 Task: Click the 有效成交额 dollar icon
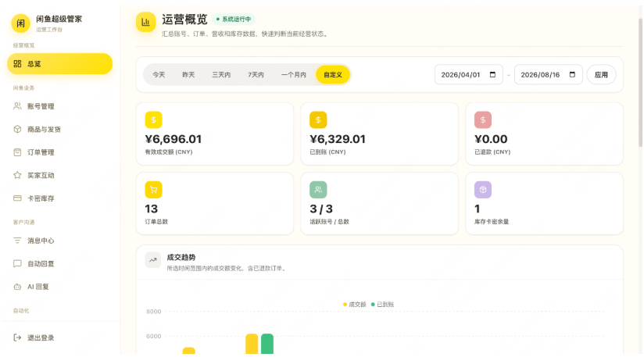pyautogui.click(x=154, y=120)
